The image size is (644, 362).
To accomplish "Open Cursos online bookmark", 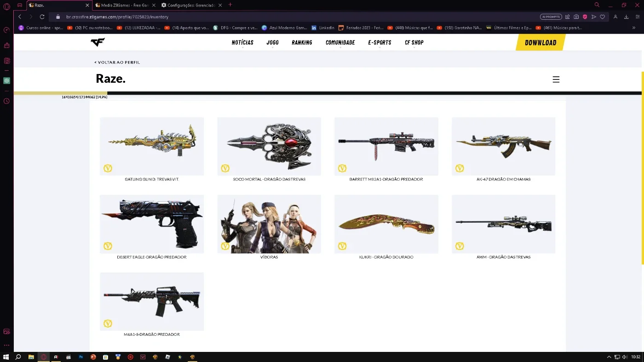I will (x=41, y=28).
